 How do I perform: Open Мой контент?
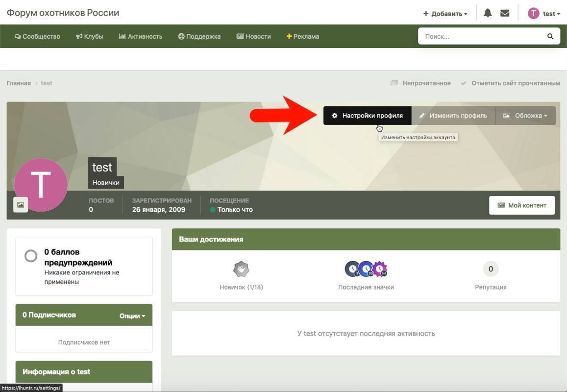pyautogui.click(x=521, y=205)
